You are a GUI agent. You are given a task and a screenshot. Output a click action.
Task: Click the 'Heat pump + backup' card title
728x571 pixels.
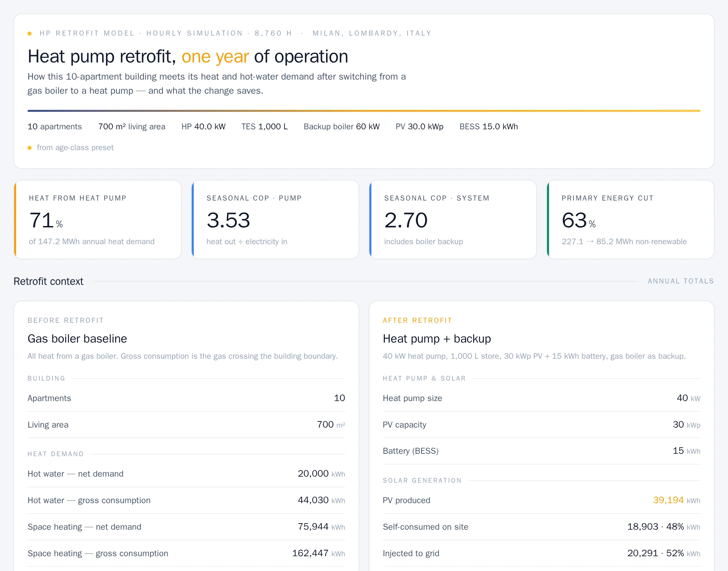(x=437, y=339)
